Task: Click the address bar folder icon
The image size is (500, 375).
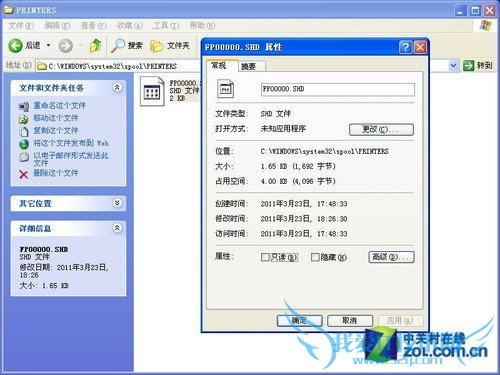Action: click(42, 66)
